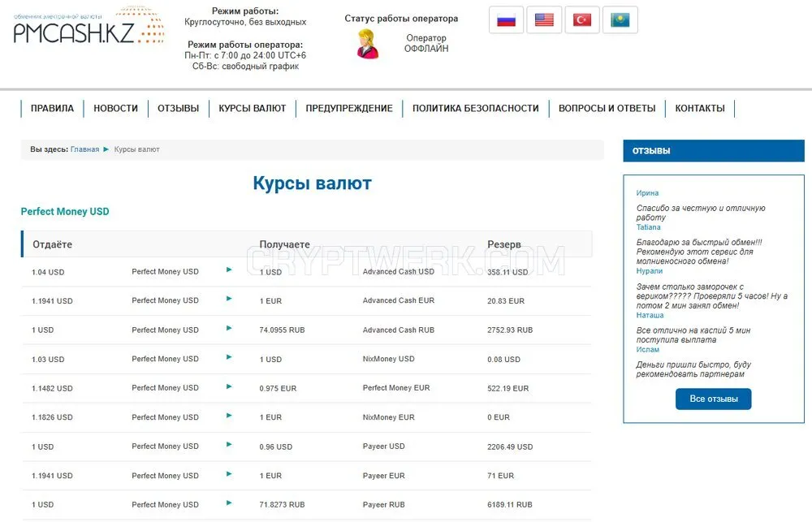This screenshot has height=522, width=812.
Task: Click the 6189.11 RUB reserve value
Action: (x=510, y=505)
